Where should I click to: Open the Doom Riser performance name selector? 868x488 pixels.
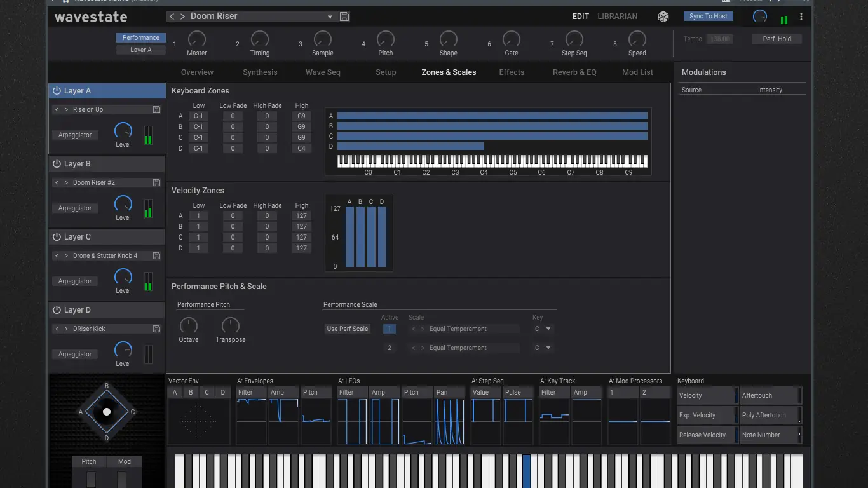point(257,17)
